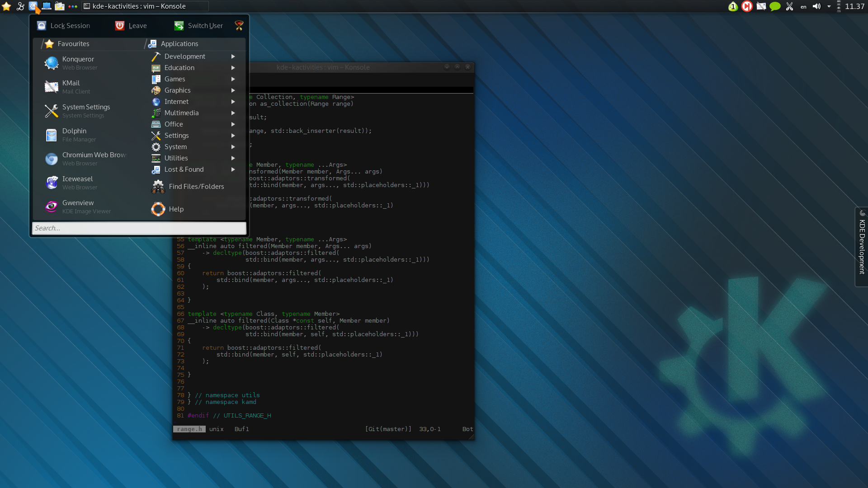This screenshot has width=868, height=488.
Task: Select the Favourites tab
Action: click(73, 43)
